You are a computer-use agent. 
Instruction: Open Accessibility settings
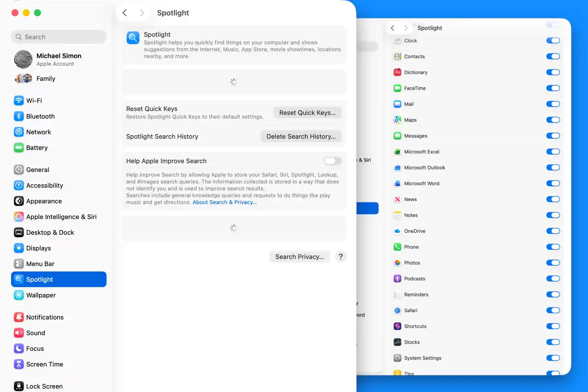[58, 185]
